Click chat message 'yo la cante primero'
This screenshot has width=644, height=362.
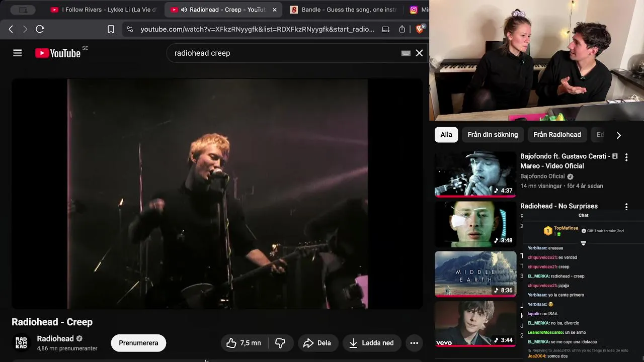pos(566,295)
